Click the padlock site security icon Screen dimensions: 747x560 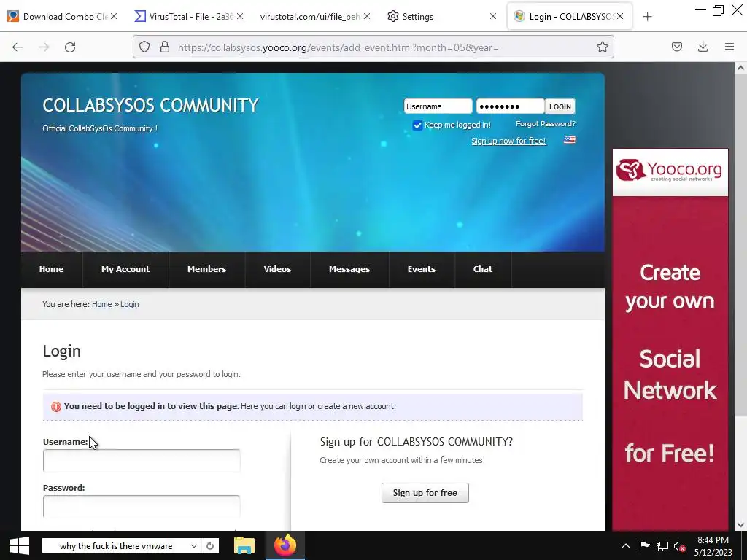tap(165, 47)
